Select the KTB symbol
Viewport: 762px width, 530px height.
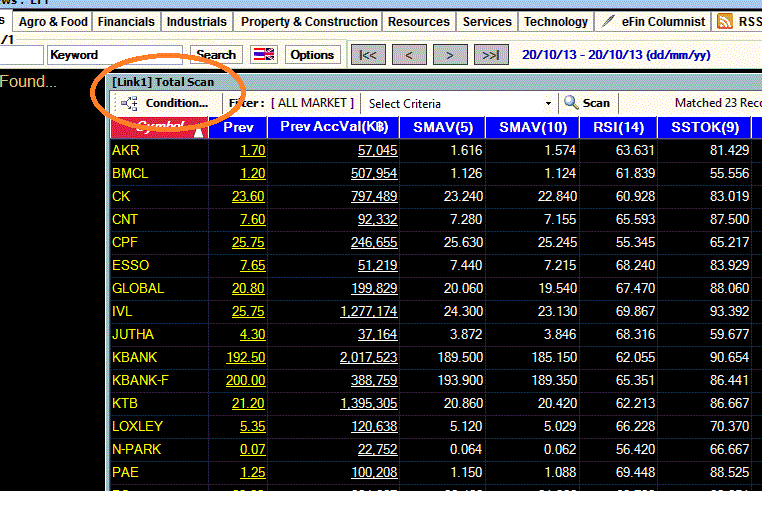coord(125,403)
